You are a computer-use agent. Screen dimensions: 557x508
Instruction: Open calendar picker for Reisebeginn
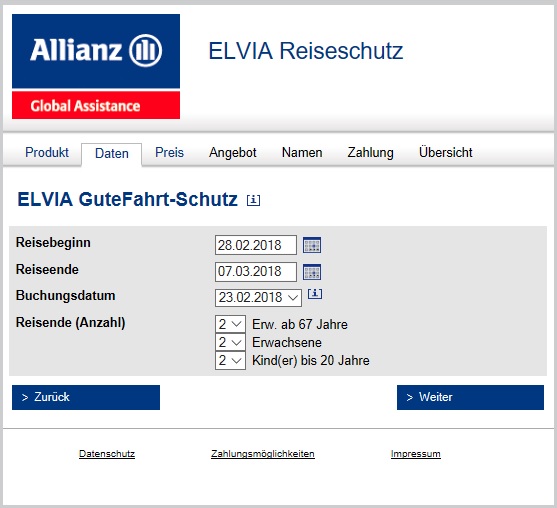tap(312, 245)
